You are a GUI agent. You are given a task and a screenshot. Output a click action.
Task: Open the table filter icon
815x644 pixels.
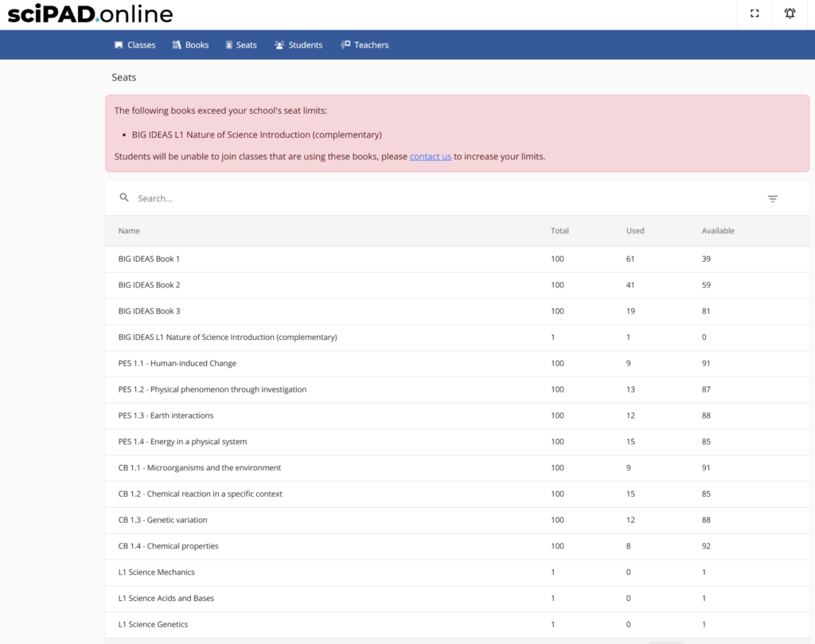(x=772, y=199)
